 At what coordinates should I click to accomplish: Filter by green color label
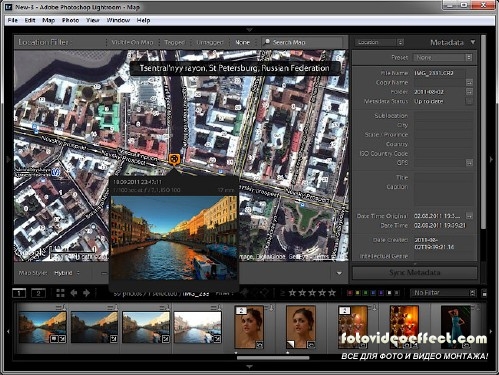[365, 293]
